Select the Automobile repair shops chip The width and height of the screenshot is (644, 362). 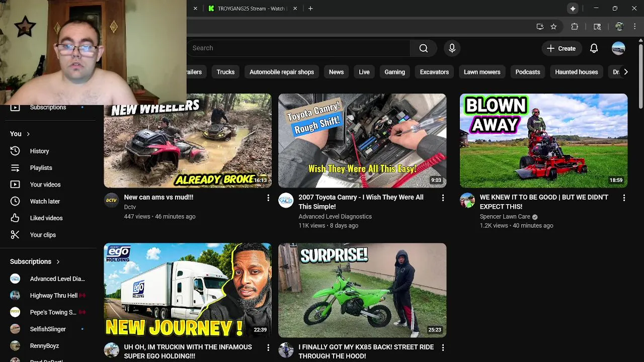tap(282, 72)
